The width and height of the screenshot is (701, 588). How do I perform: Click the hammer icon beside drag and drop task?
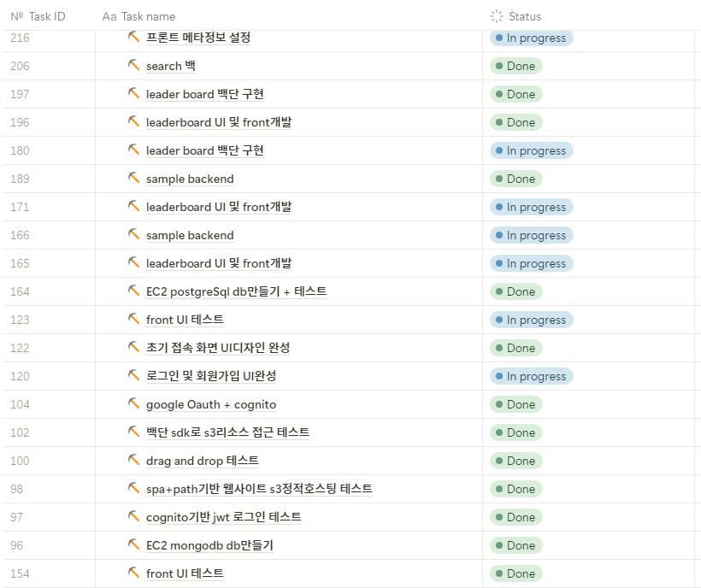click(133, 460)
